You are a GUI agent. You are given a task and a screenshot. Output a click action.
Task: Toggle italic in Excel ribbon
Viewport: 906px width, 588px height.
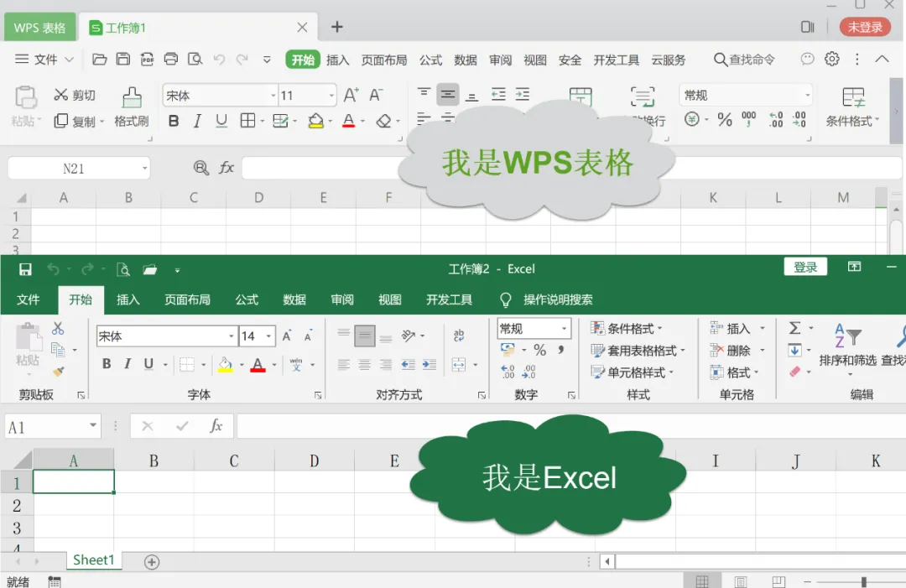(x=128, y=364)
